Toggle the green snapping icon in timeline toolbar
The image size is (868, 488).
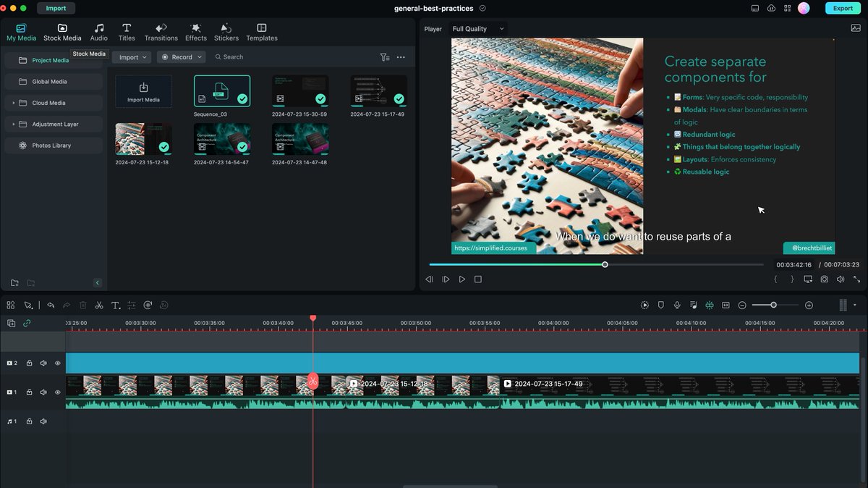(710, 306)
